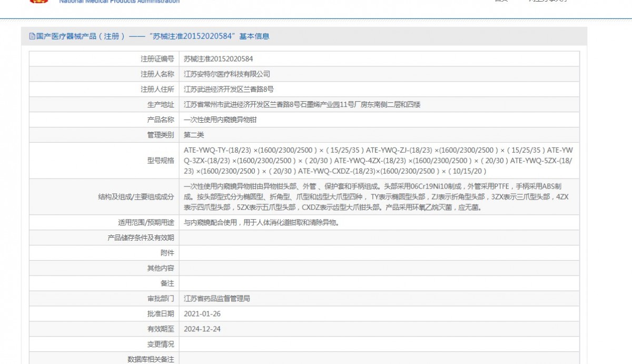Screen dimensions: 632x364
Task: Click the structure description starting 一次性使用内窥镜异物钳由
Action: (376, 197)
